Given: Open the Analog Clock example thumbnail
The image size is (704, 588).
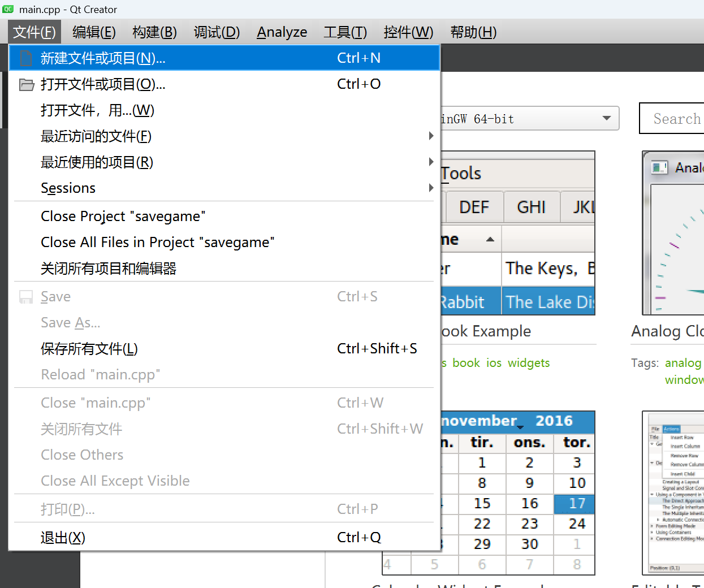Looking at the screenshot, I should click(x=673, y=233).
